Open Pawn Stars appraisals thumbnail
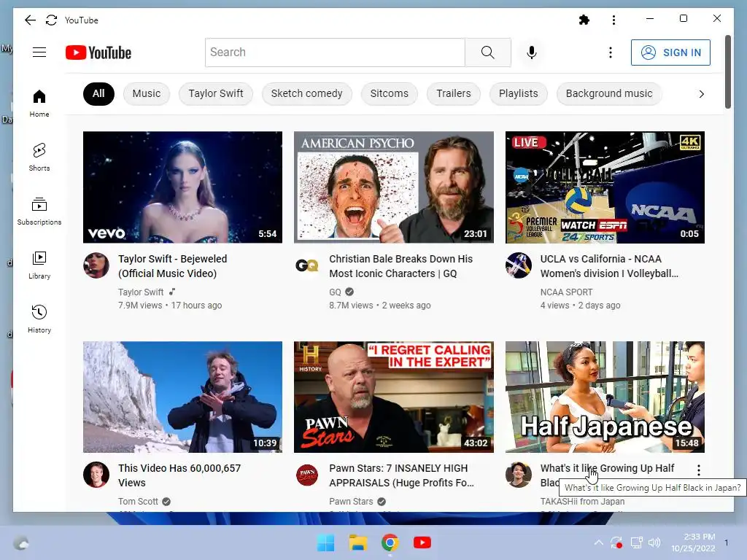This screenshot has height=560, width=747. (393, 397)
